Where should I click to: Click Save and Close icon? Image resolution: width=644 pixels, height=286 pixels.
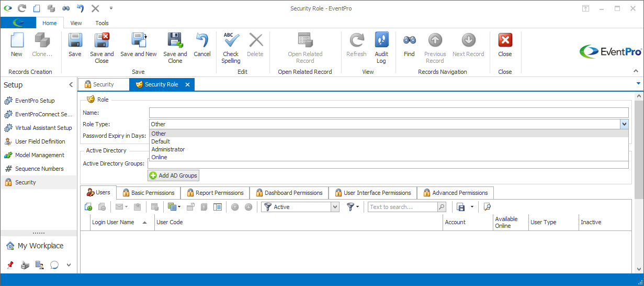click(101, 41)
